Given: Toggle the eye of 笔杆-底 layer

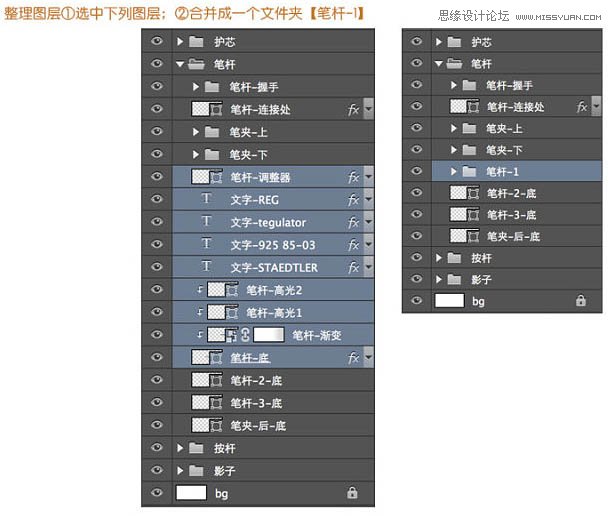Looking at the screenshot, I should 157,357.
